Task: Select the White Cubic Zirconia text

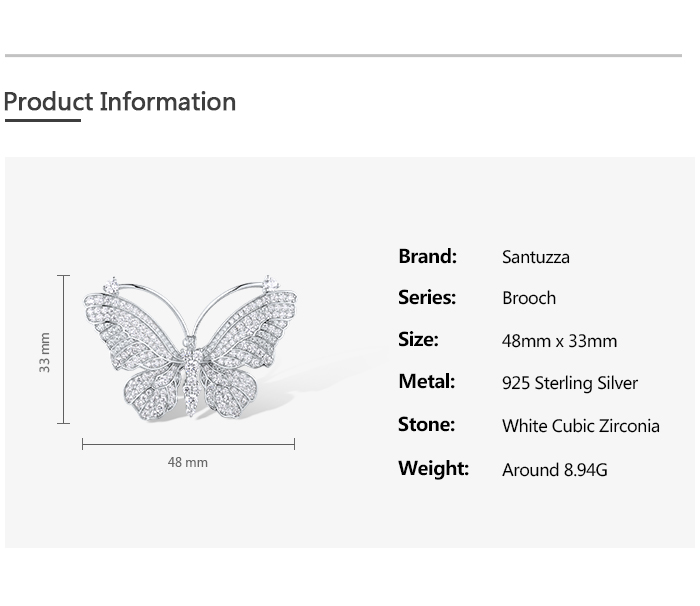Action: (581, 426)
